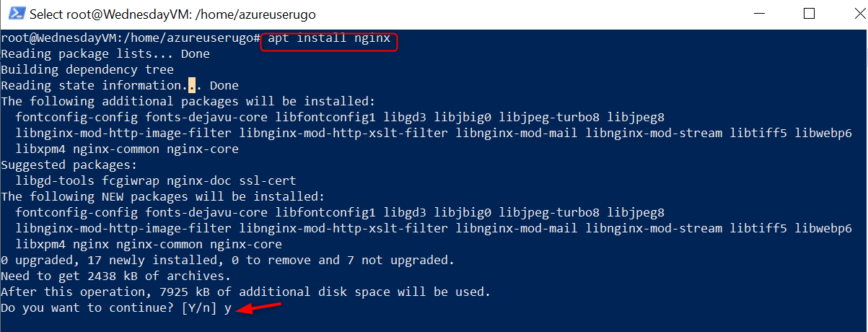Click nginx-doc in the suggested packages
Viewport: 868px width, 332px height.
click(199, 181)
